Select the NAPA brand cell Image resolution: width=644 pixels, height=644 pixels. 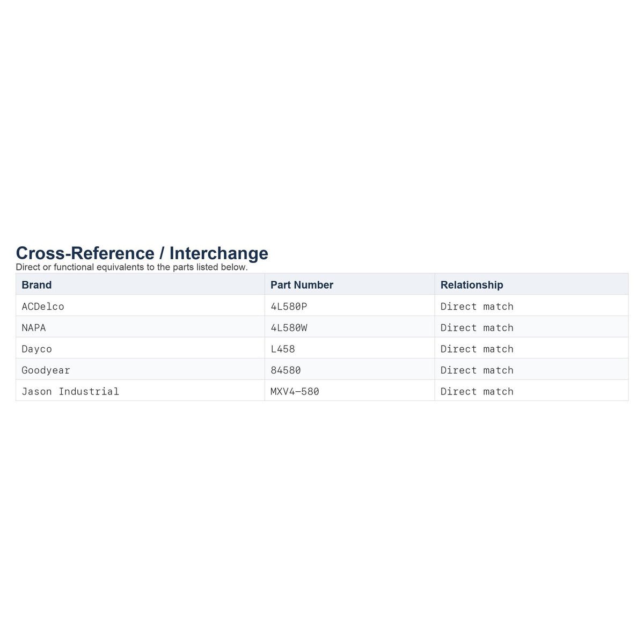pos(140,327)
